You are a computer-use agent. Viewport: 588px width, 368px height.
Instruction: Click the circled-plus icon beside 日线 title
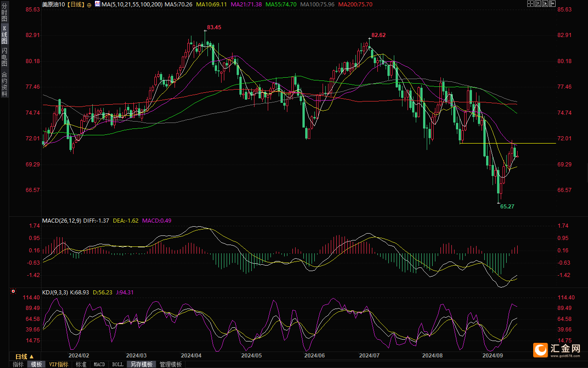click(89, 5)
